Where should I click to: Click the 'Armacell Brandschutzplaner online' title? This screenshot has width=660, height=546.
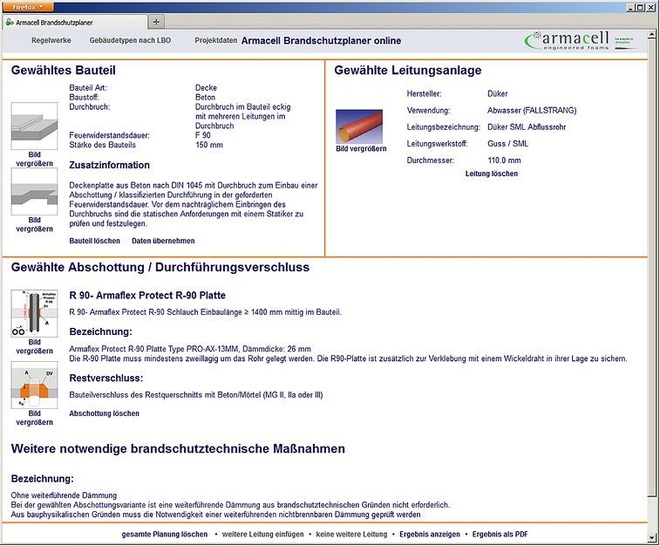pyautogui.click(x=321, y=41)
